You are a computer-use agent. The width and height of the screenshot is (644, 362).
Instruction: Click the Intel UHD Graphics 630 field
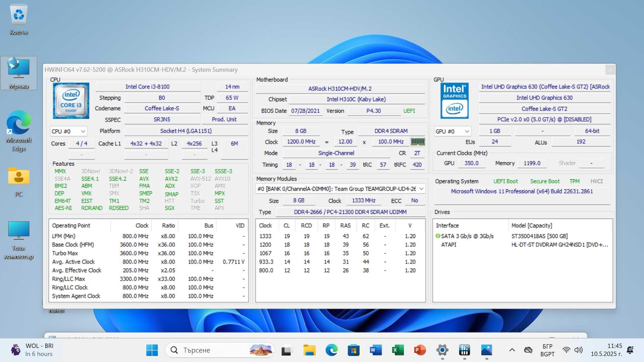click(544, 98)
